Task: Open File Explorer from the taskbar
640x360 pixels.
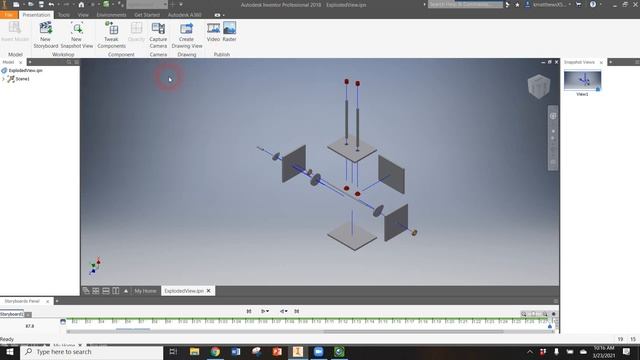Action: pyautogui.click(x=194, y=351)
